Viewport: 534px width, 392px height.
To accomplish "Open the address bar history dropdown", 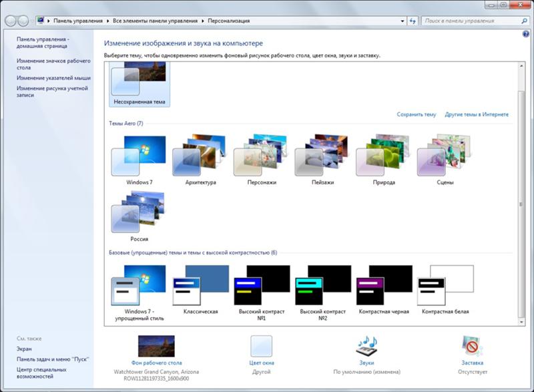I will pos(403,21).
